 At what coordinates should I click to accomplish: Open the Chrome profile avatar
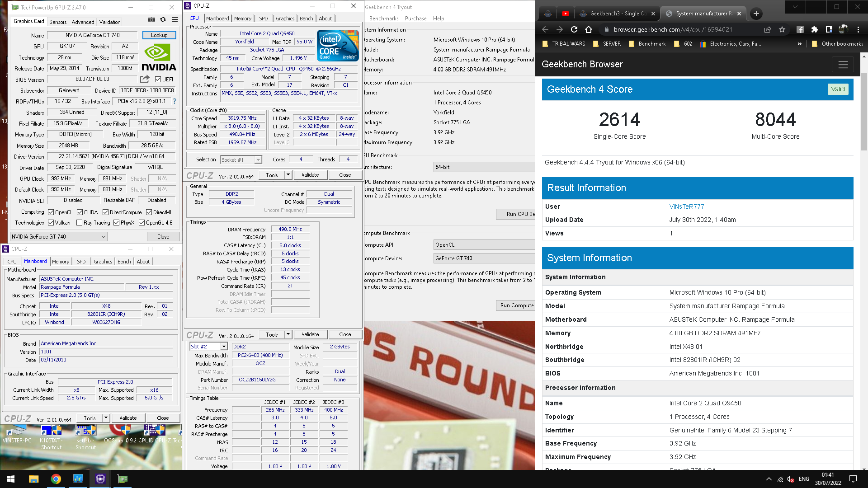pos(844,29)
